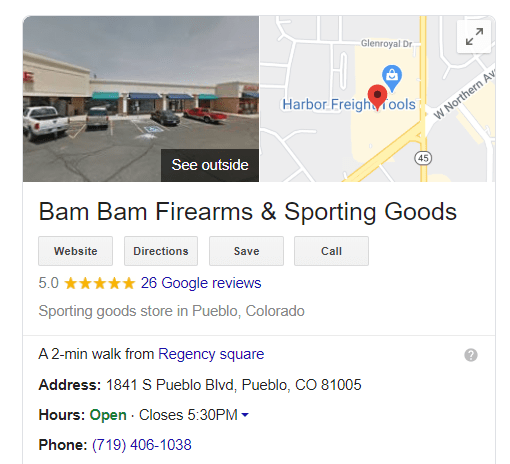Viewport: 510px width, 464px height.
Task: Click the blue shopping bag map marker
Action: pyautogui.click(x=392, y=78)
